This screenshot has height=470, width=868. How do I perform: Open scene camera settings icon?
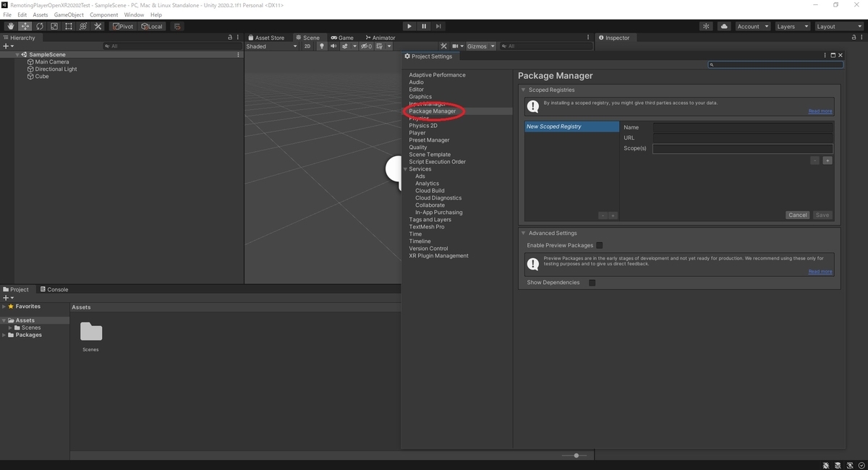[456, 46]
